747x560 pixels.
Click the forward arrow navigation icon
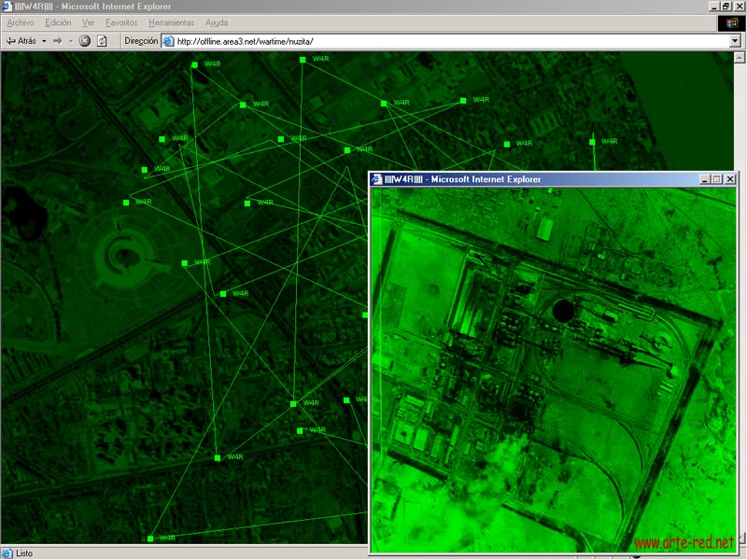pyautogui.click(x=57, y=41)
